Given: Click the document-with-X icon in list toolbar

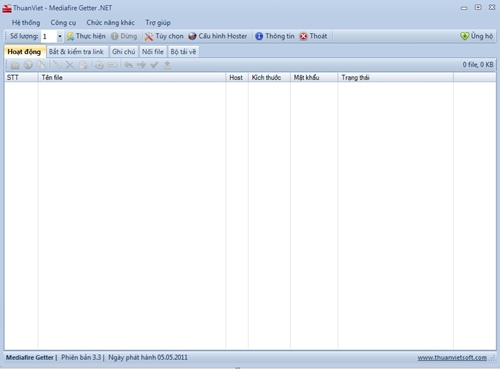Looking at the screenshot, I should click(83, 65).
